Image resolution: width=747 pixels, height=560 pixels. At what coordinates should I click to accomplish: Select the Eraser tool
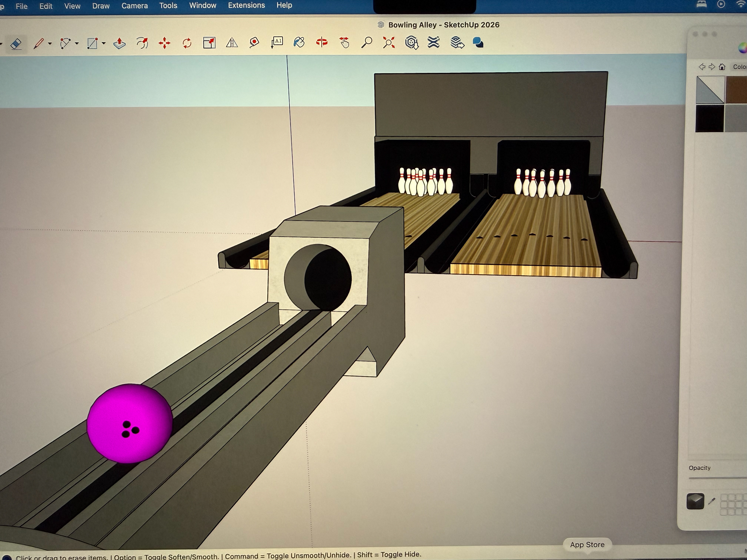[16, 44]
